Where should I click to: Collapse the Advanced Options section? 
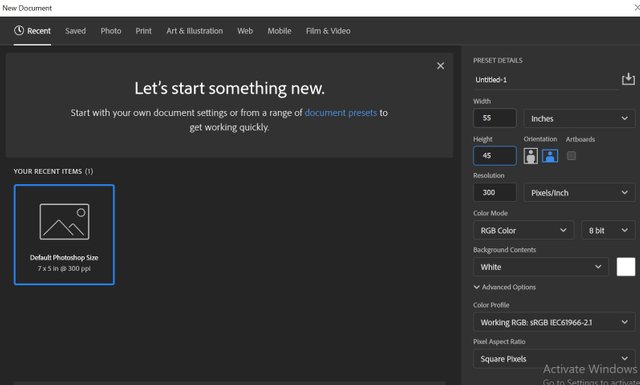505,287
